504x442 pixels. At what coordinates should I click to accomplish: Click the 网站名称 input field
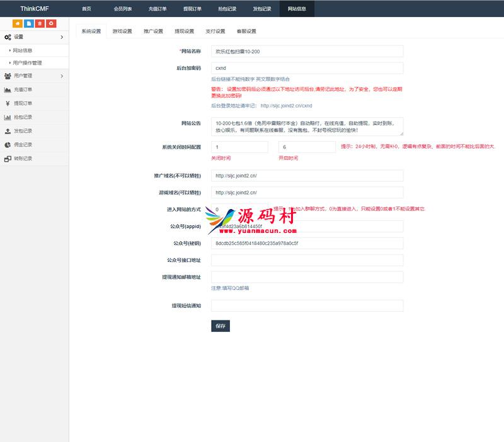(x=307, y=51)
